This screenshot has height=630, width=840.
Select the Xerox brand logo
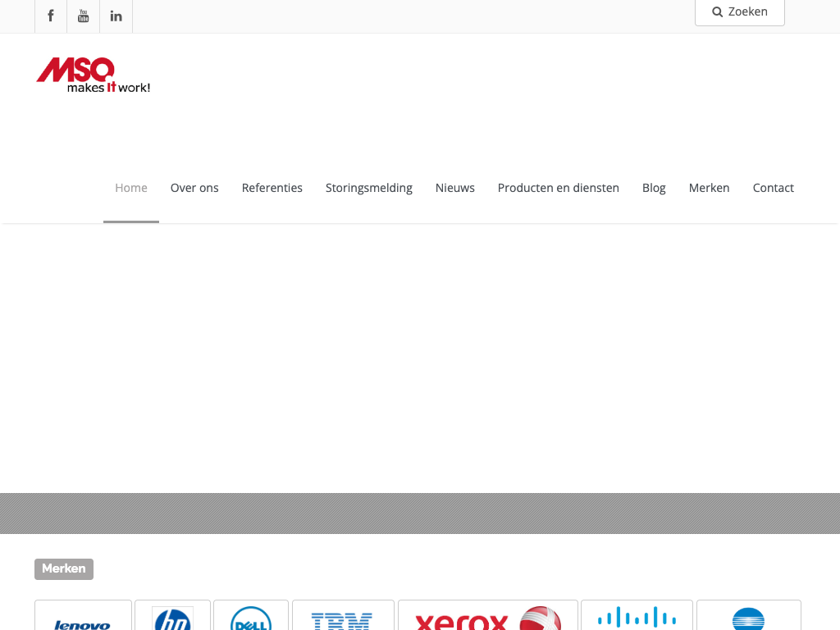pos(488,615)
